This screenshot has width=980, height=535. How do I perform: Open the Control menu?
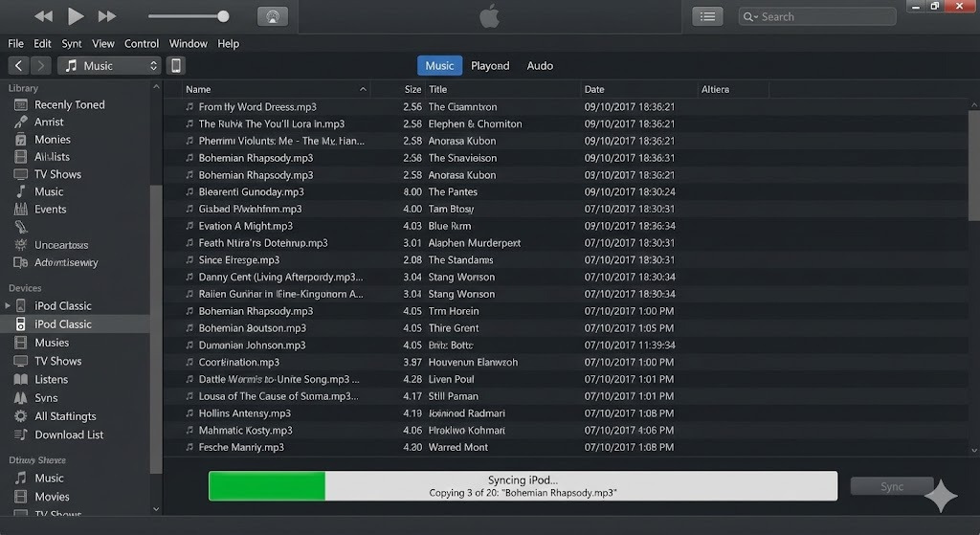point(142,44)
